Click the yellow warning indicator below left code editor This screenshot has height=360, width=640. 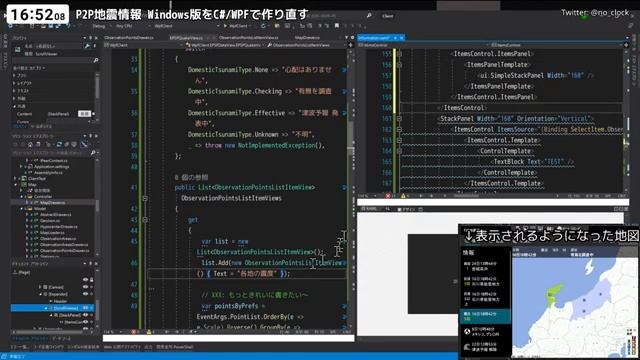149,332
